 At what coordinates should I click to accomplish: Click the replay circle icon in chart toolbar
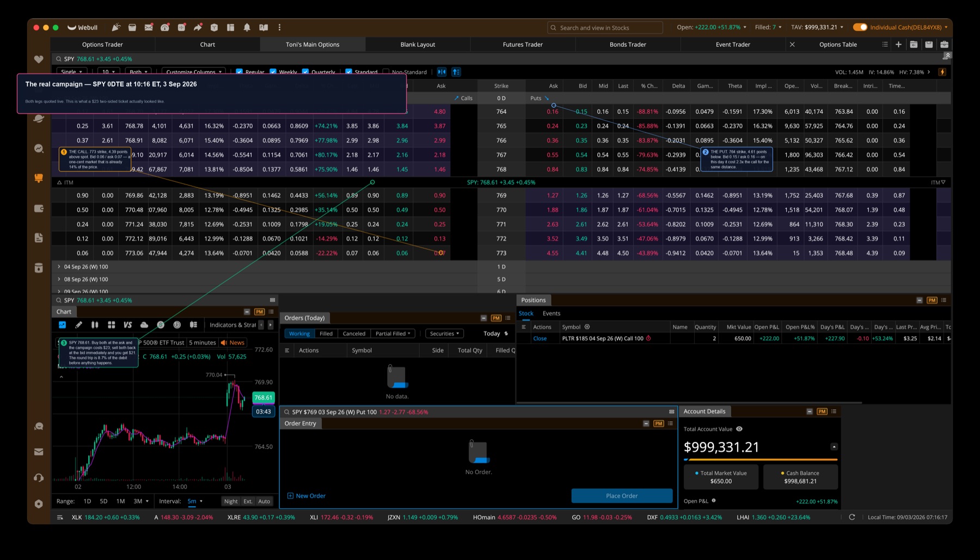tap(177, 325)
